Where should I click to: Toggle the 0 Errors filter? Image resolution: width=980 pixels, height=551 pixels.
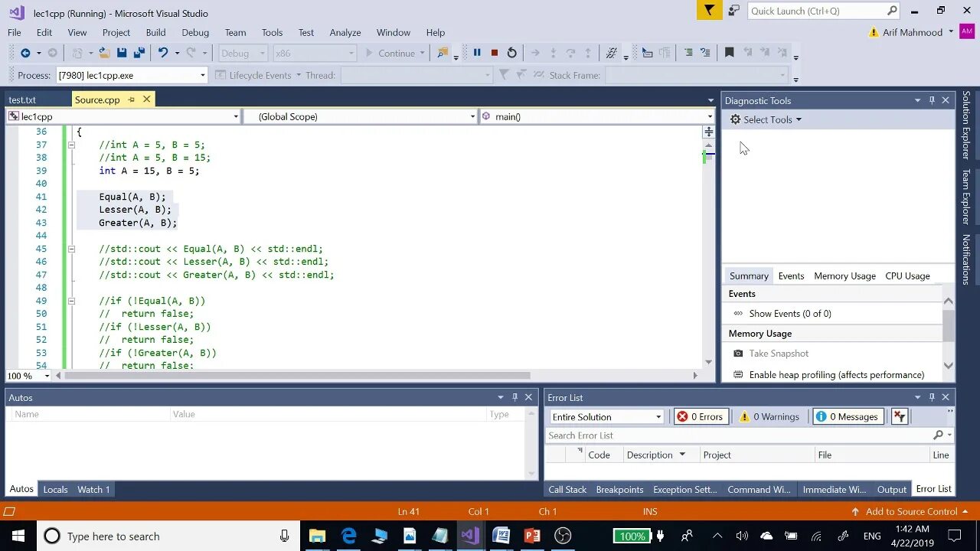click(x=700, y=416)
